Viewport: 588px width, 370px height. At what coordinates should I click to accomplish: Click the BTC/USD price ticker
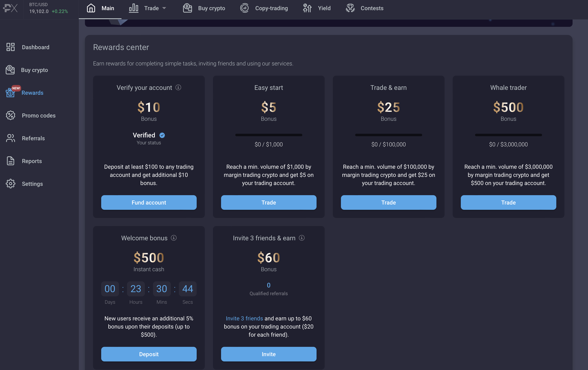tap(48, 8)
